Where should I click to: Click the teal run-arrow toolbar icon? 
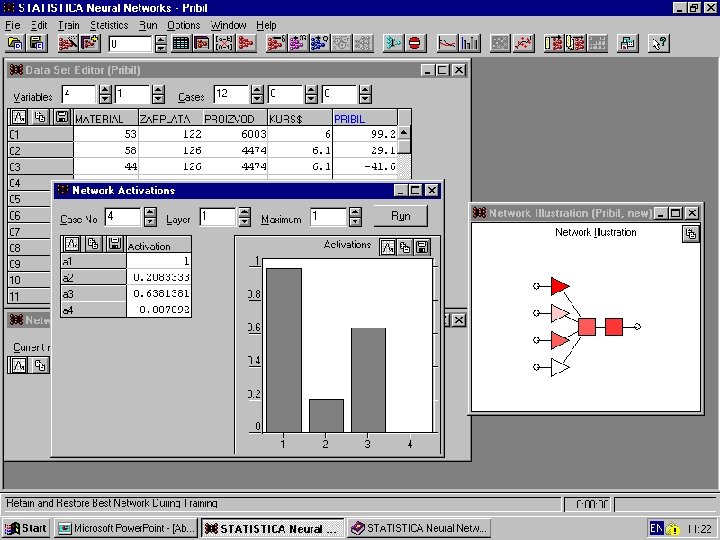click(x=394, y=44)
